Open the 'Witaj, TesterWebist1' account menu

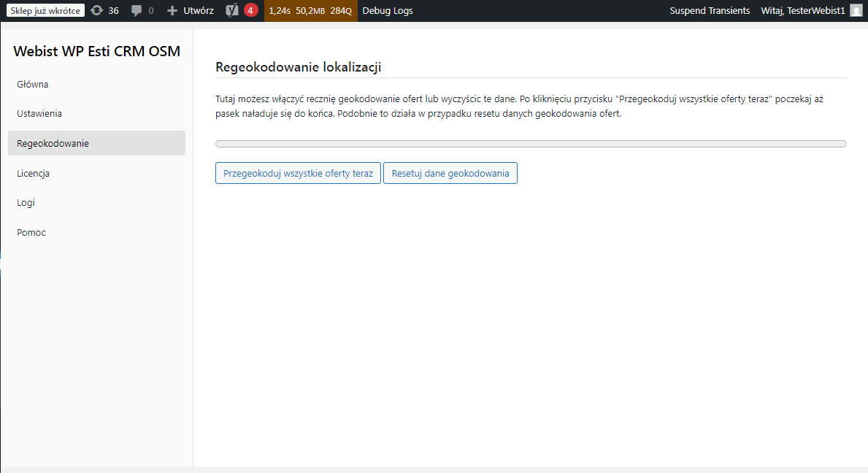(x=802, y=11)
